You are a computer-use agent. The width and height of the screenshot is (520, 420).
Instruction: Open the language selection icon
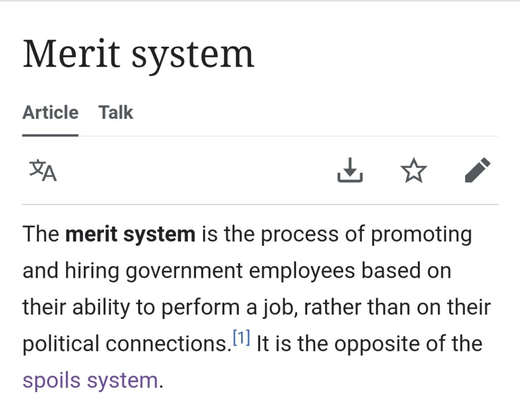pyautogui.click(x=43, y=171)
